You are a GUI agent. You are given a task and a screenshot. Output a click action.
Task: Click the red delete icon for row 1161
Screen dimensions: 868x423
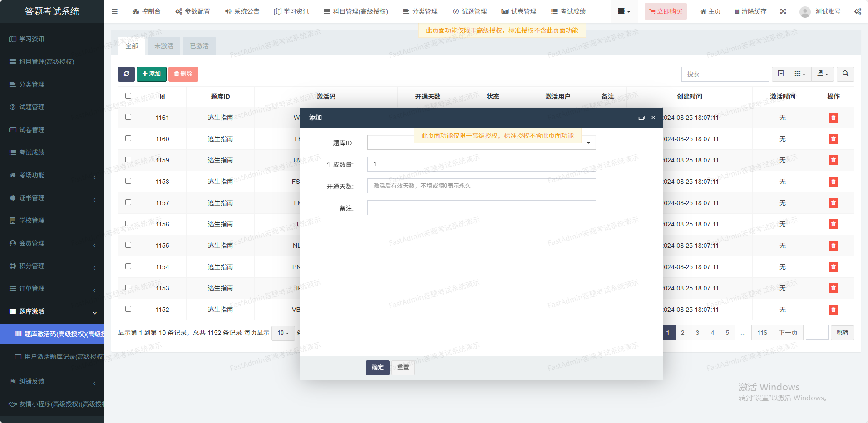(833, 118)
